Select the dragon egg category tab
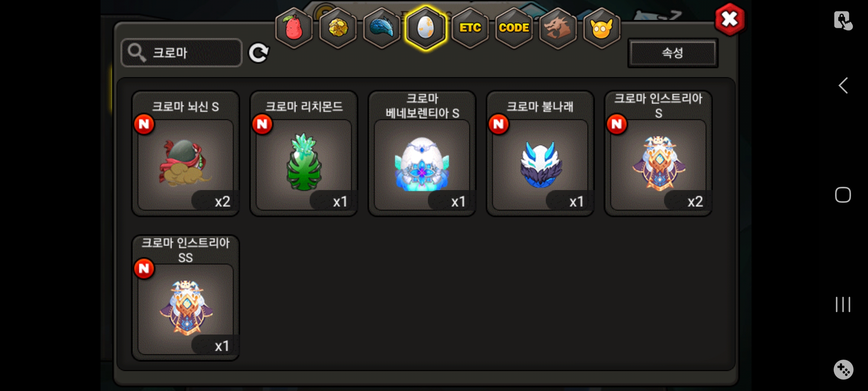 tap(426, 28)
